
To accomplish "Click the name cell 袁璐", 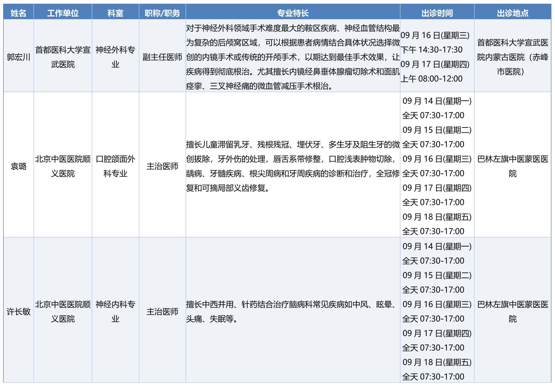I will (18, 166).
